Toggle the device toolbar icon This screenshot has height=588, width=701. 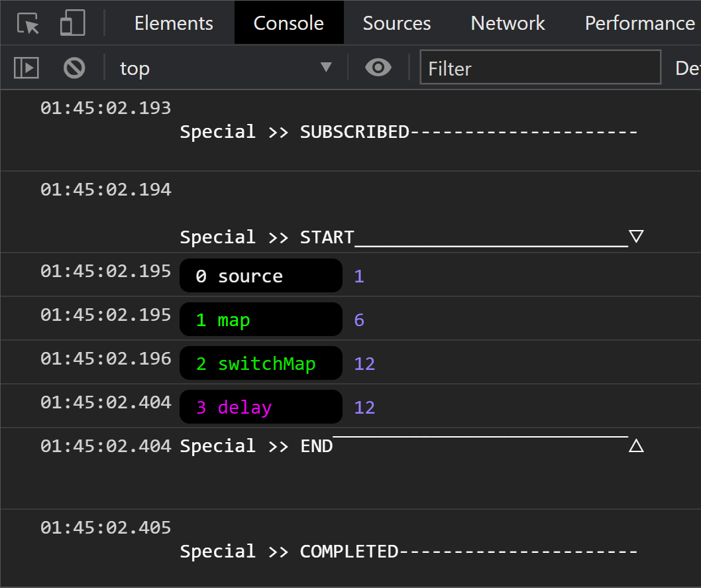72,23
